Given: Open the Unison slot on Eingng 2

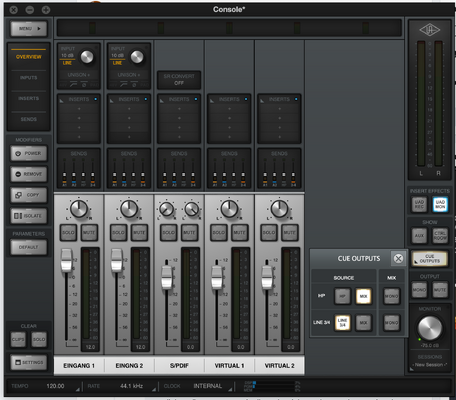Looking at the screenshot, I should (129, 75).
